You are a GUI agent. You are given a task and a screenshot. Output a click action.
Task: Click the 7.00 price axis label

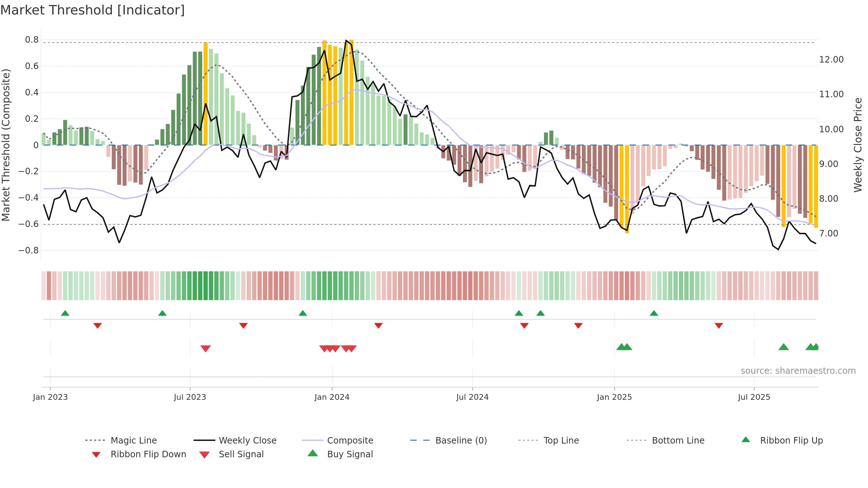pyautogui.click(x=829, y=233)
